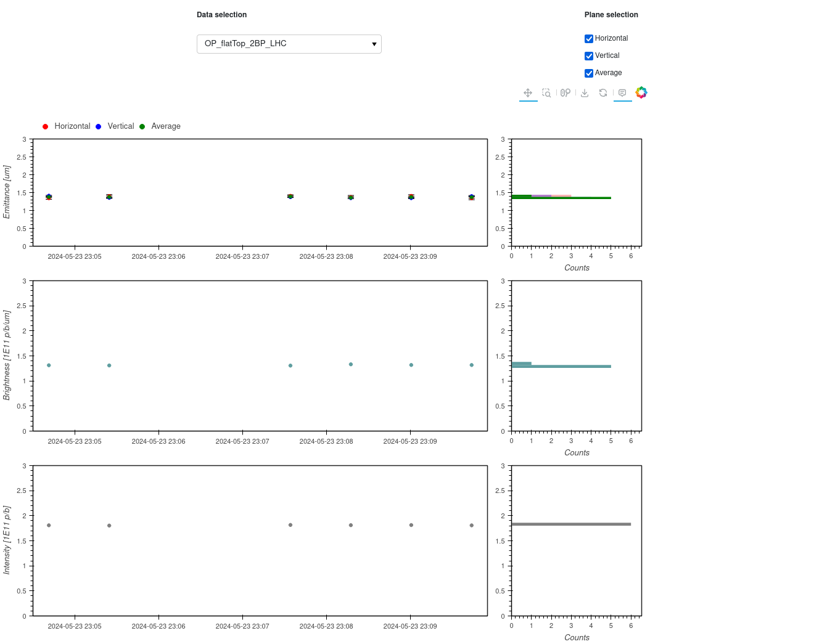
Task: Click the colorful Bokeh logo
Action: [x=641, y=92]
